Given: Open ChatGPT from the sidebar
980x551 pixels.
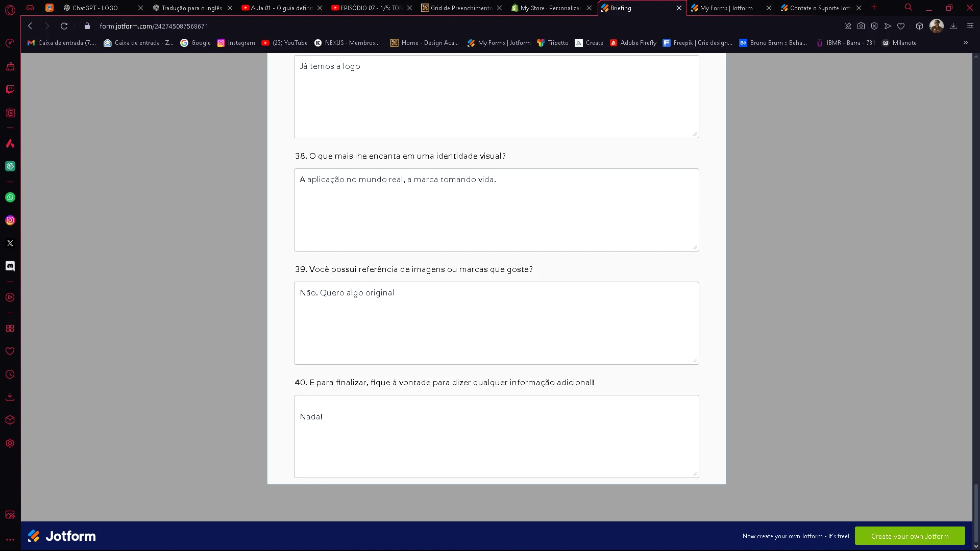Looking at the screenshot, I should [10, 166].
